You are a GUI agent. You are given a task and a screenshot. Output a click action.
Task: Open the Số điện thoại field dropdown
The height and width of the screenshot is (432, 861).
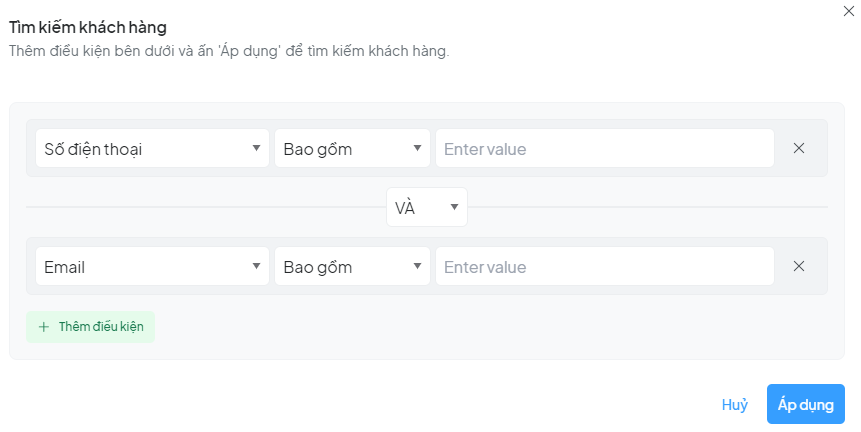(152, 148)
